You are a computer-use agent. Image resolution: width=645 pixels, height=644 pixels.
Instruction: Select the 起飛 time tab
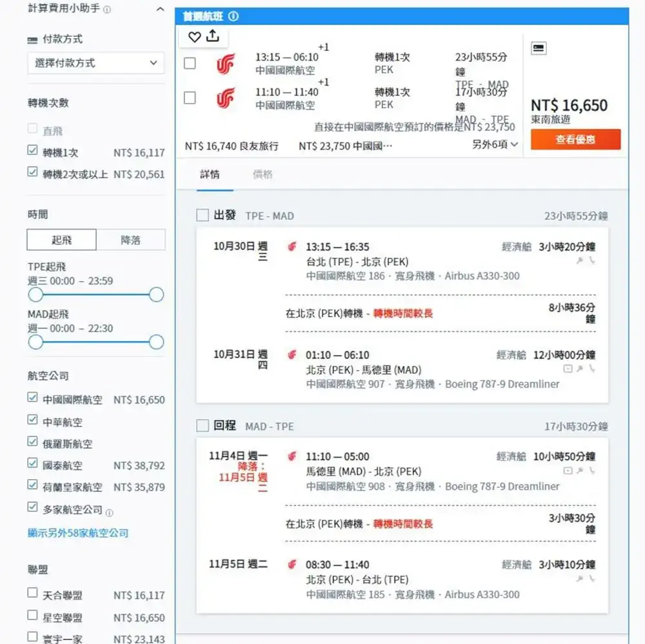62,240
